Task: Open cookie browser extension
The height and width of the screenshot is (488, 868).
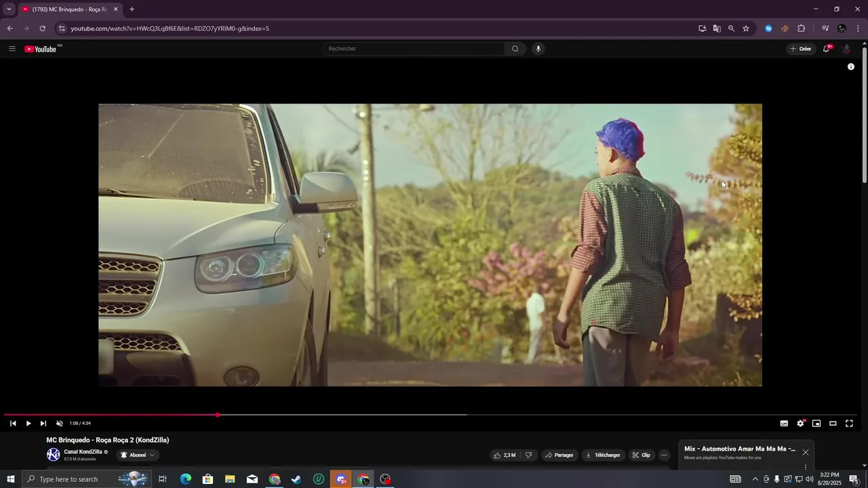Action: click(x=785, y=28)
